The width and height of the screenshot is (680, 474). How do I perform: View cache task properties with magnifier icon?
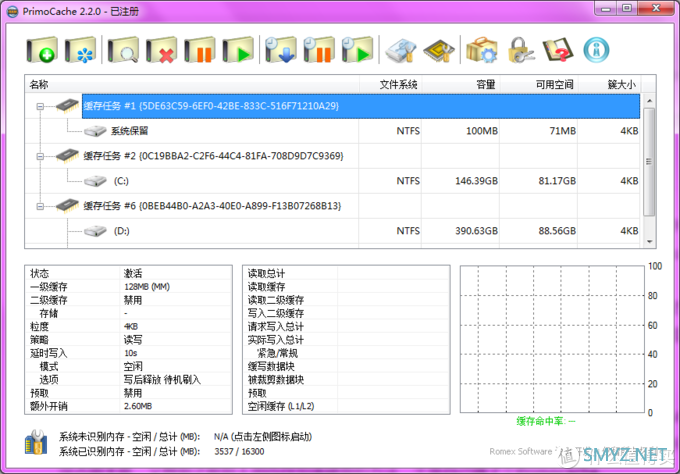click(x=124, y=50)
